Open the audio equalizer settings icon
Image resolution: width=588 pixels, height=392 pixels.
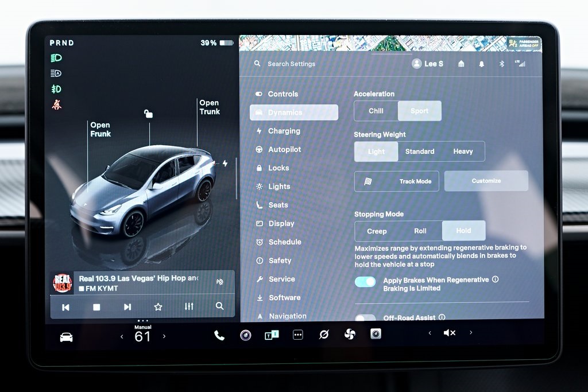pos(189,306)
